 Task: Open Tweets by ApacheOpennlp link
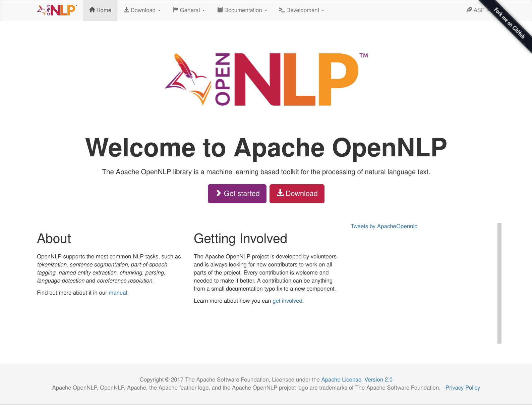pos(384,226)
